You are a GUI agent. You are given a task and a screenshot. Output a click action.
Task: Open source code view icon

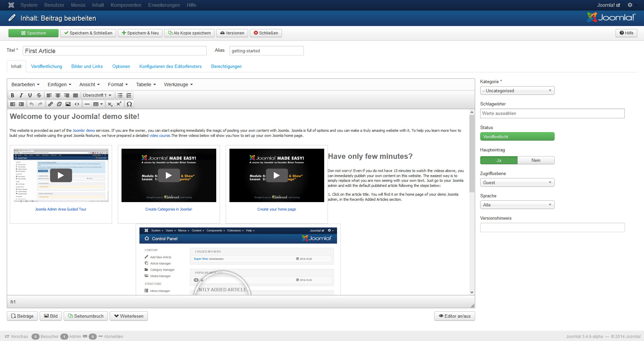coord(77,104)
